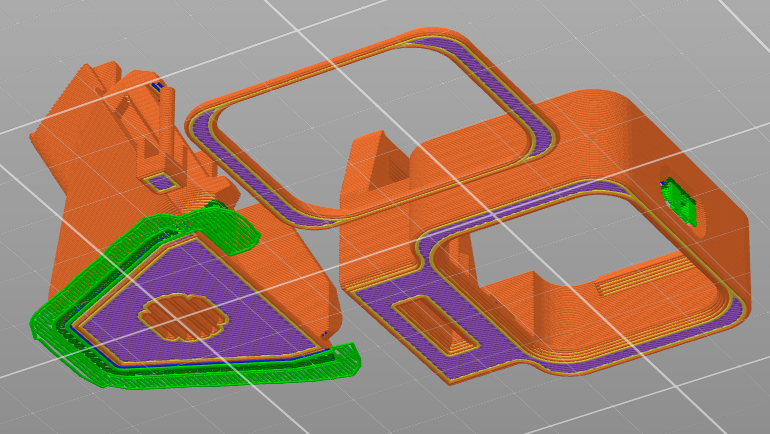The image size is (770, 434).
Task: Click the empty gray build plate at top-left
Action: coord(40,40)
